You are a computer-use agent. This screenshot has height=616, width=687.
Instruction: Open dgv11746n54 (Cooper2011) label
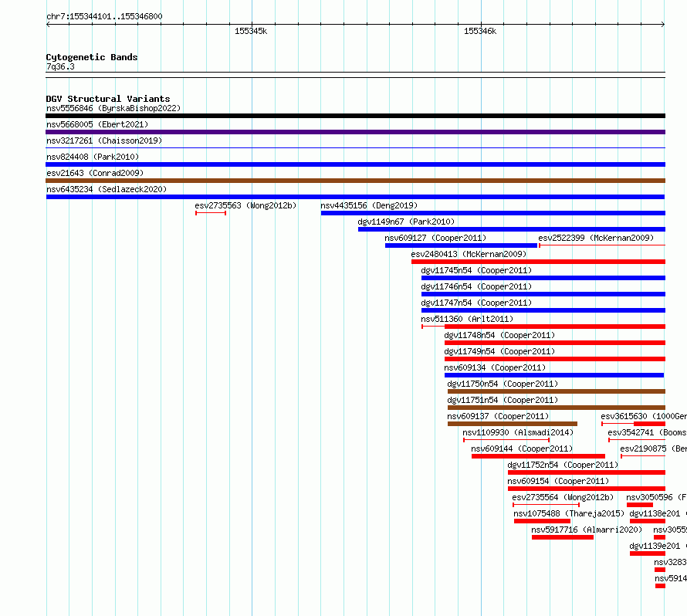tap(476, 286)
